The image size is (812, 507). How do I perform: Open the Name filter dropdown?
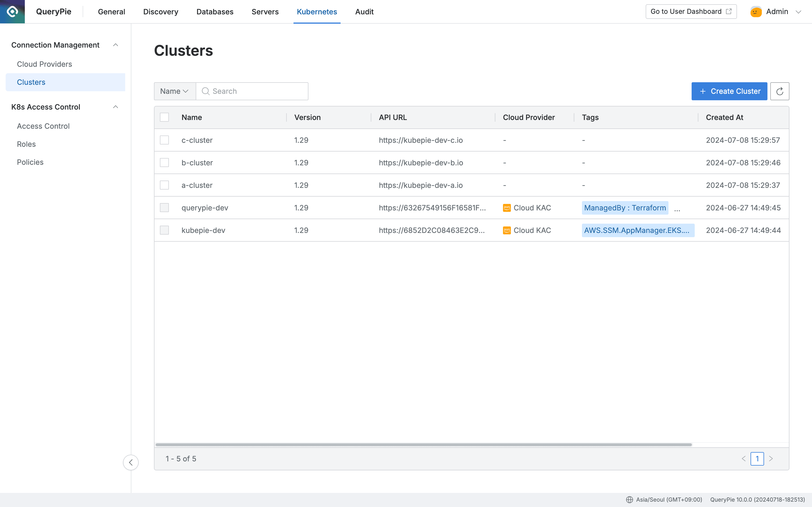pyautogui.click(x=174, y=91)
